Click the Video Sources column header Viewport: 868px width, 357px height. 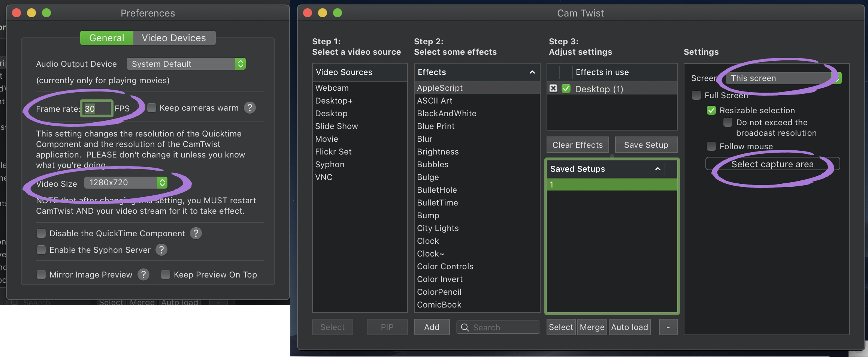coord(360,72)
